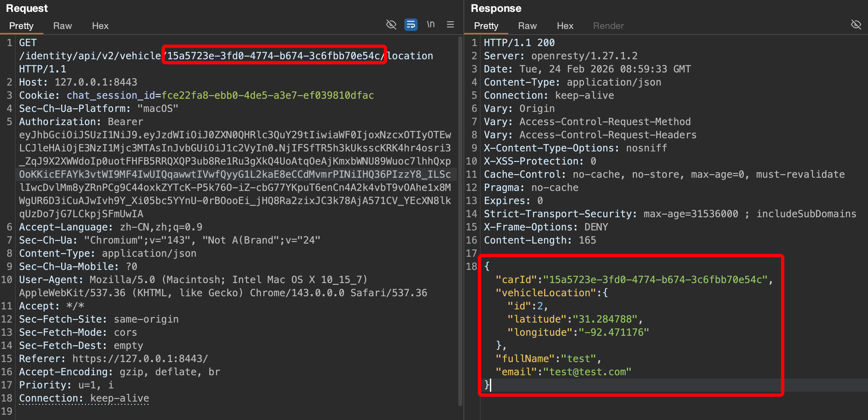Switch to Response Raw tab

tap(527, 26)
